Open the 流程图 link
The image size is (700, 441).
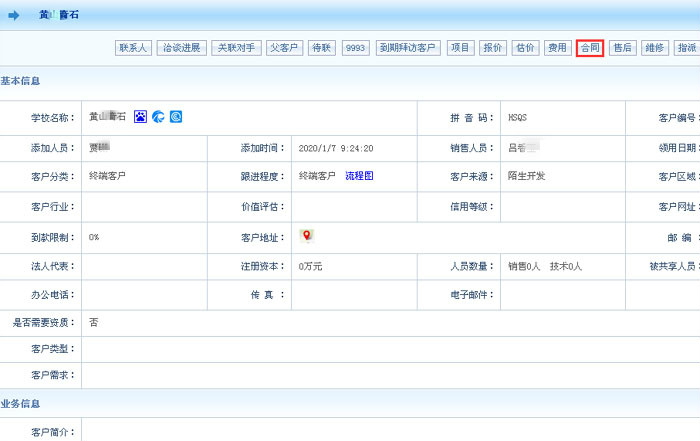358,176
